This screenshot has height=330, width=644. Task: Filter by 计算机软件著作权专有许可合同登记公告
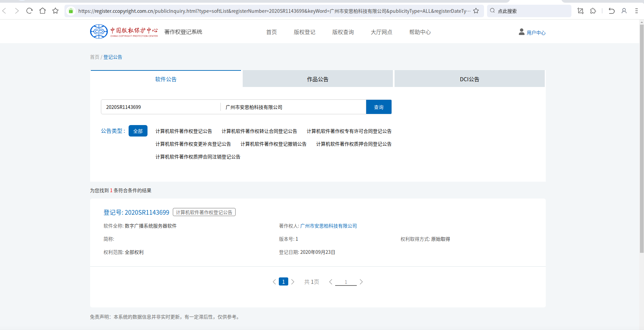click(x=349, y=131)
